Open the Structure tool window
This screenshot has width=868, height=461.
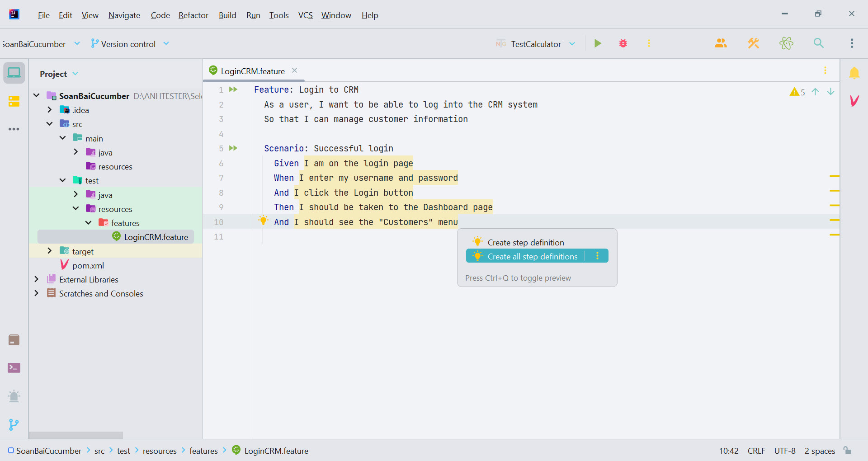click(x=14, y=101)
